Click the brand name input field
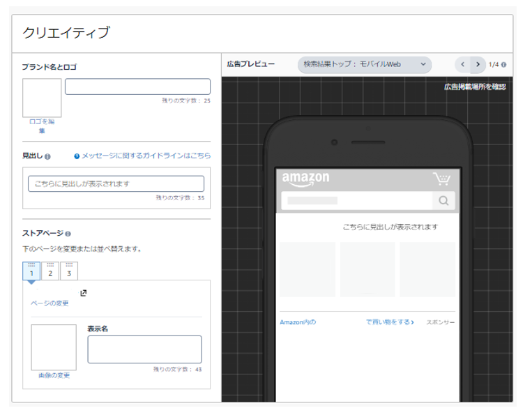 pos(137,86)
